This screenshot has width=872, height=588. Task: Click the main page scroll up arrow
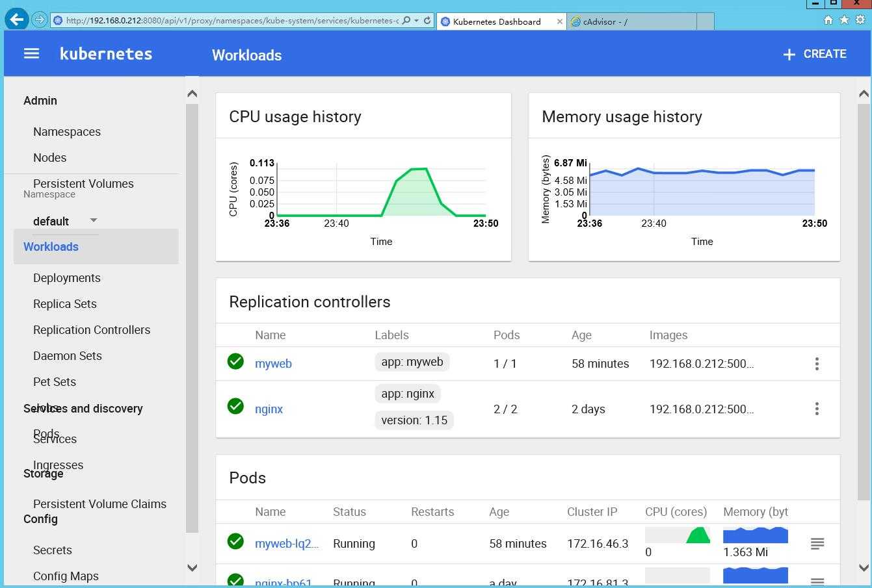864,94
